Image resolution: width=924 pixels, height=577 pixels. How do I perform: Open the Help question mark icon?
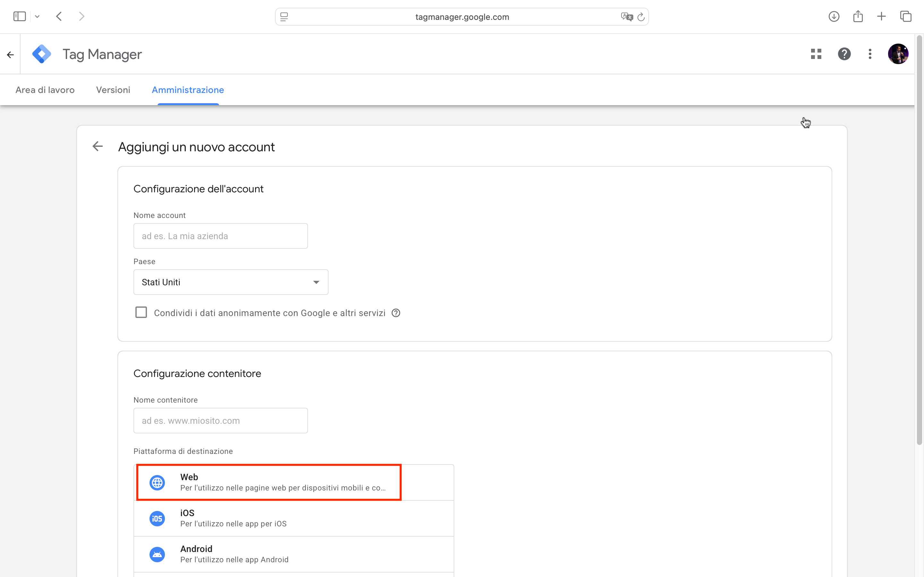tap(844, 54)
